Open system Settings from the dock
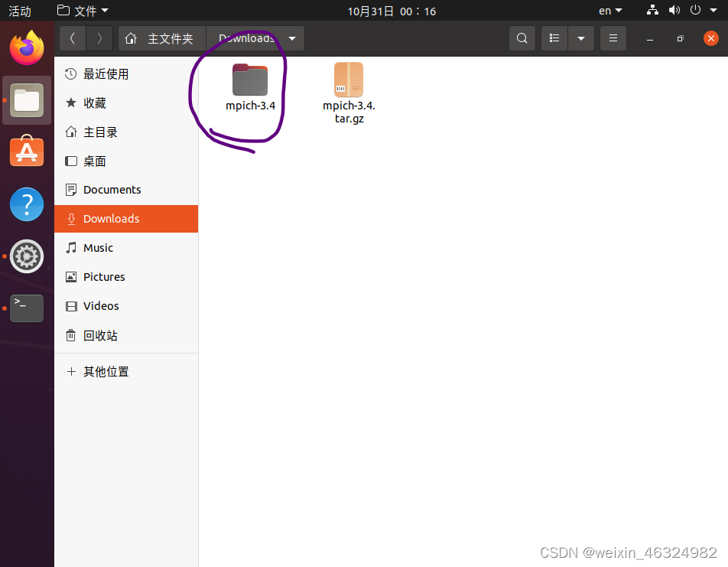Screen dimensions: 728x567 pos(27,256)
